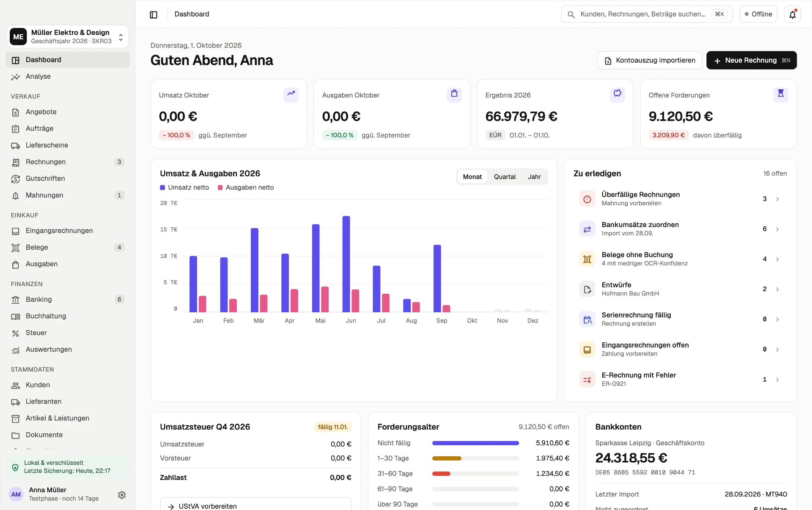
Task: Click the shield icon for local encryption
Action: (x=15, y=467)
